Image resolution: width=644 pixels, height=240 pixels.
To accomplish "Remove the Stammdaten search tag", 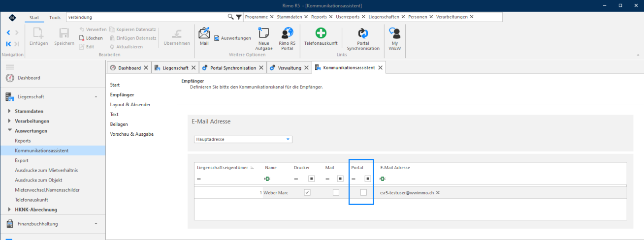I will click(306, 17).
